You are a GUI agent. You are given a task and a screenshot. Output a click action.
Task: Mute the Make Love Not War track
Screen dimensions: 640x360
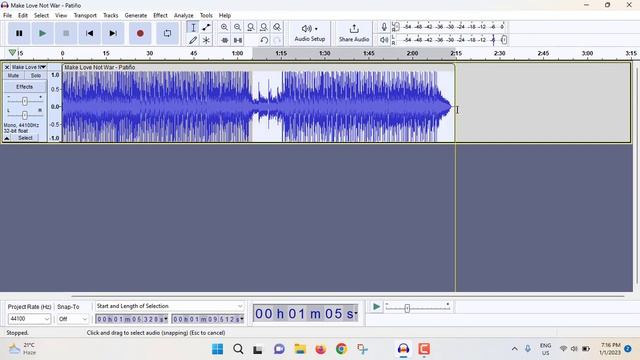pyautogui.click(x=13, y=76)
